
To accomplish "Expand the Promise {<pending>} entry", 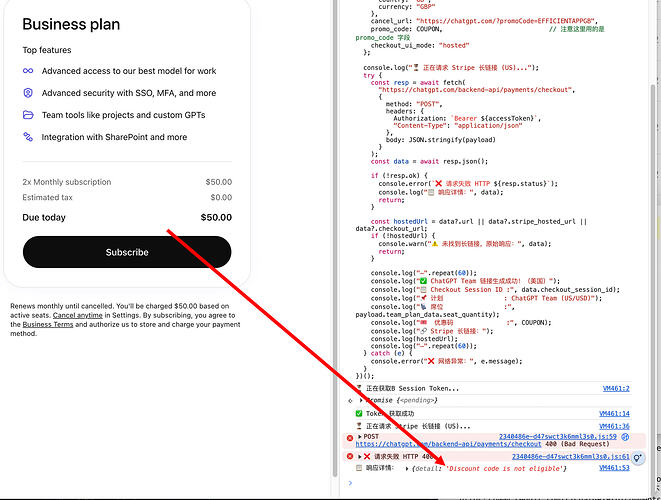I will (361, 400).
